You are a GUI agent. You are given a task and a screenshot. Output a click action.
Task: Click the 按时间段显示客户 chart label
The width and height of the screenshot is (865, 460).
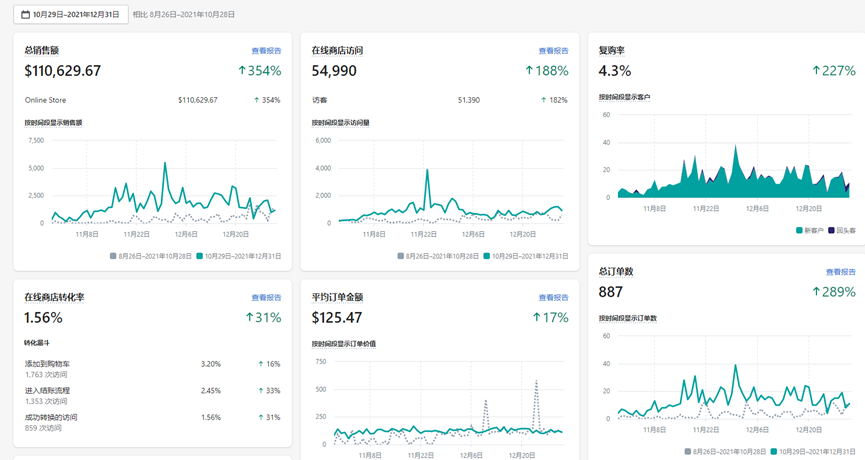click(624, 97)
